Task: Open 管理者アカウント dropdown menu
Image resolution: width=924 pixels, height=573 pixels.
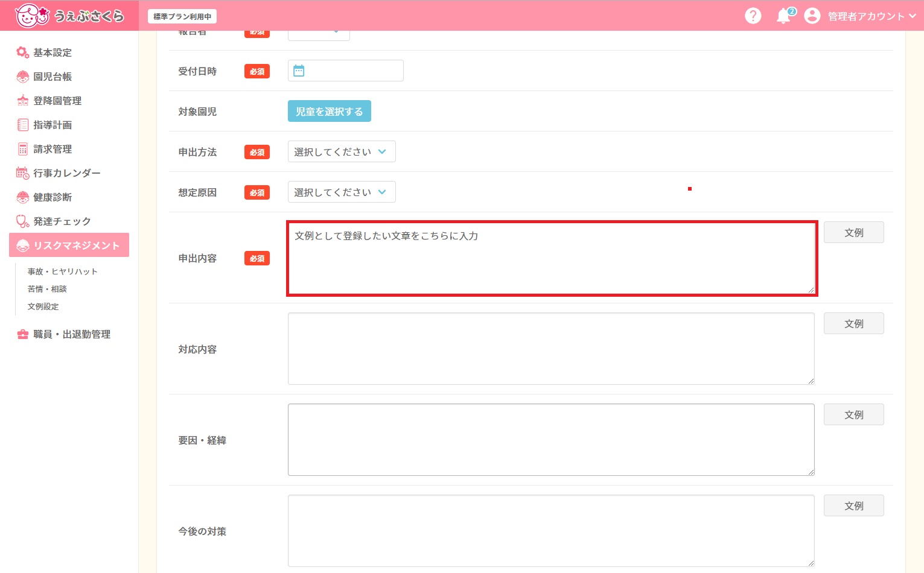Action: [x=871, y=16]
